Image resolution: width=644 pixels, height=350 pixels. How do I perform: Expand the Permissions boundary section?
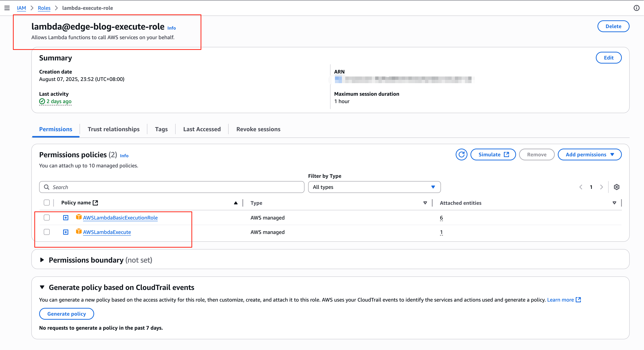[42, 260]
